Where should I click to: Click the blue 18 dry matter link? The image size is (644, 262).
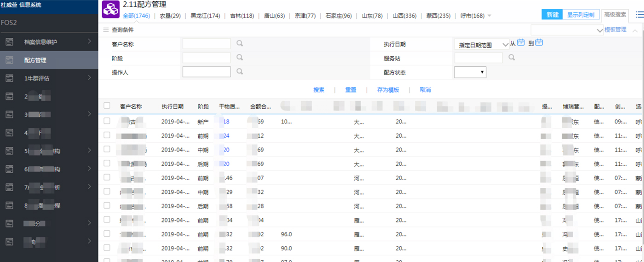[226, 122]
